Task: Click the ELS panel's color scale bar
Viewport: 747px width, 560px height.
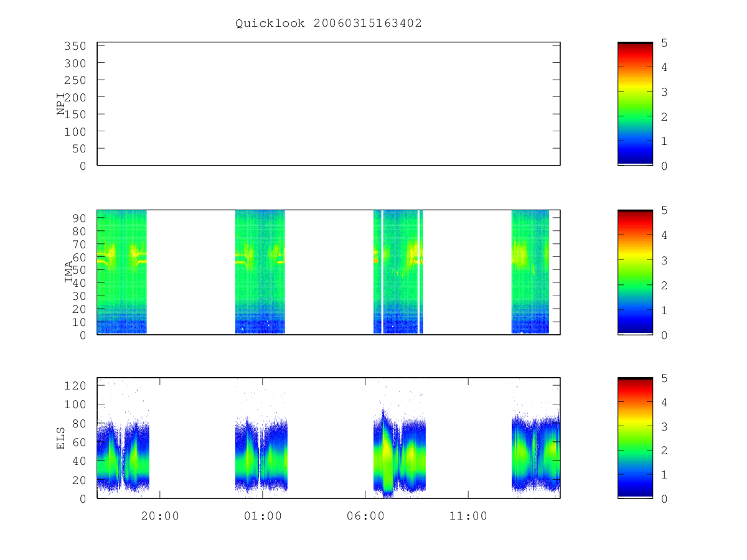Action: click(x=635, y=438)
